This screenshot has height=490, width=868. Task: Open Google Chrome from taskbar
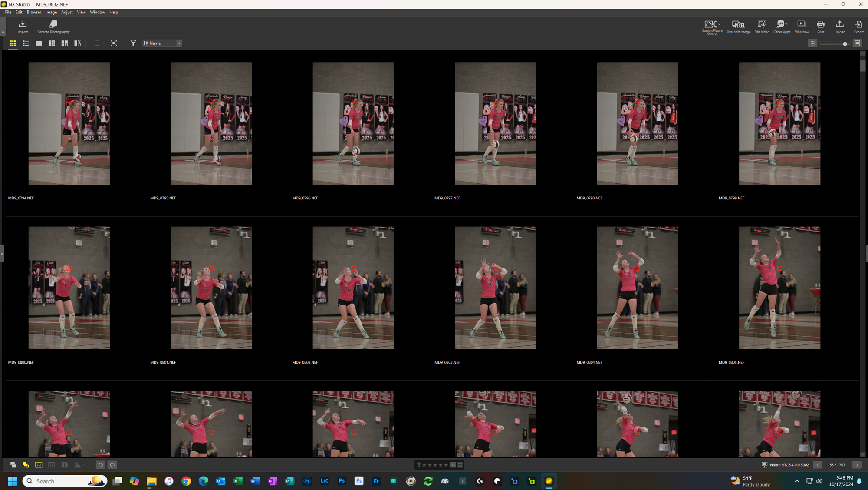186,481
